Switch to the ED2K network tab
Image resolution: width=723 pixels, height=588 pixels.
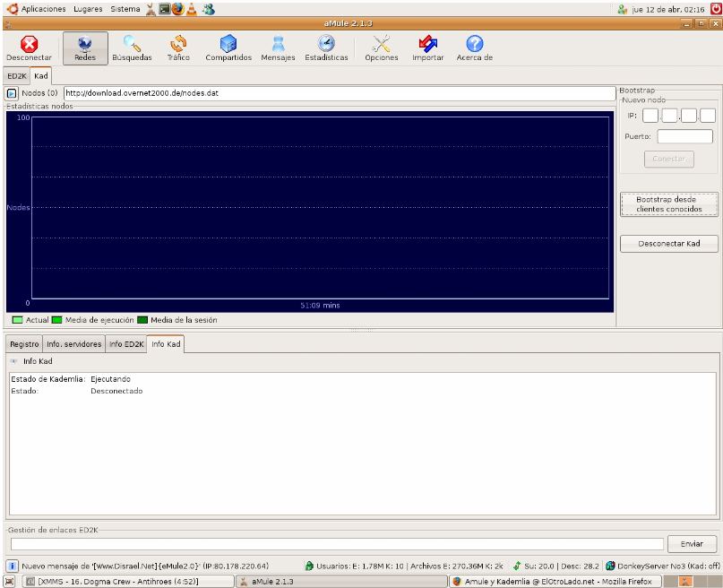pos(16,77)
